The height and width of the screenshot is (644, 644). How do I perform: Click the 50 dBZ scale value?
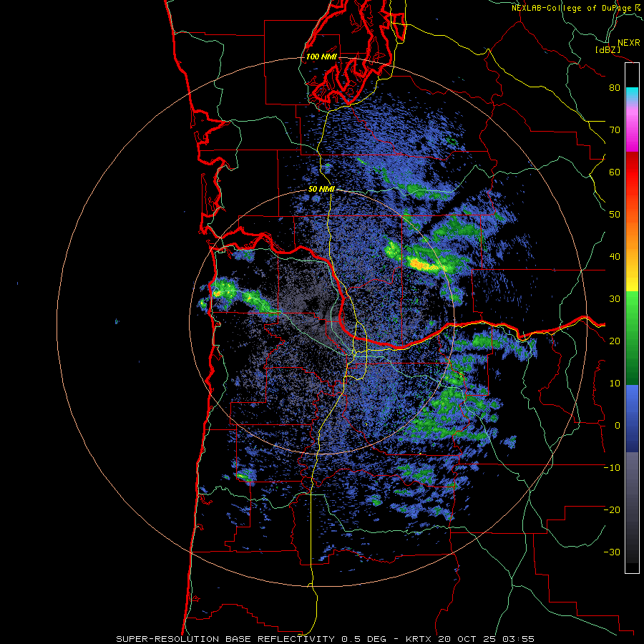tap(615, 215)
